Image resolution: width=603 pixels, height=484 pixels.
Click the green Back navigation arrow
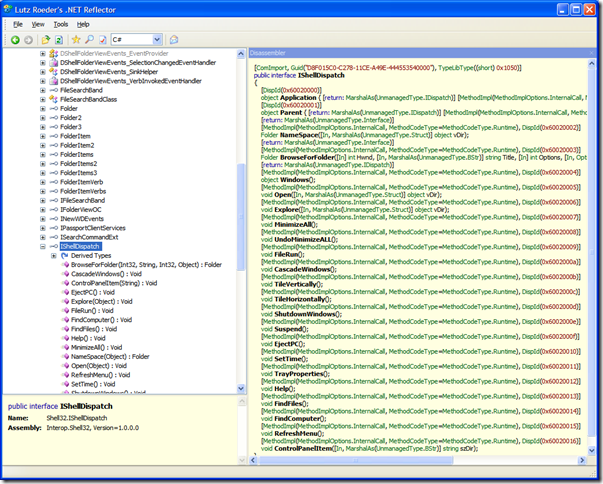coord(15,40)
